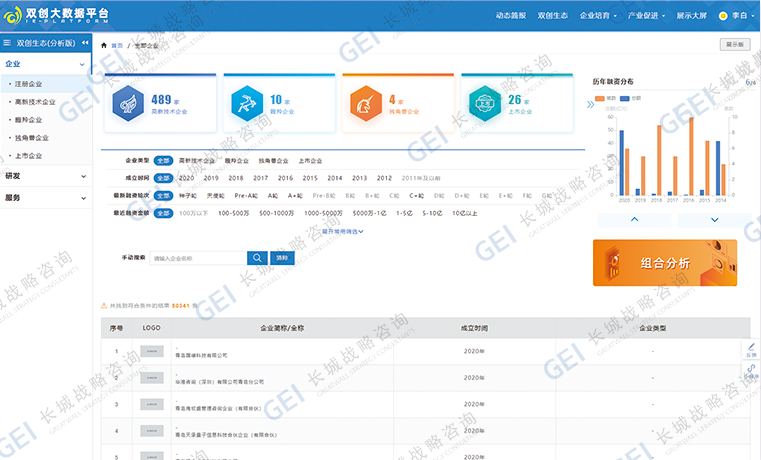Image resolution: width=761 pixels, height=460 pixels.
Task: Click the logo thumbnail in table row 1
Action: coord(152,351)
